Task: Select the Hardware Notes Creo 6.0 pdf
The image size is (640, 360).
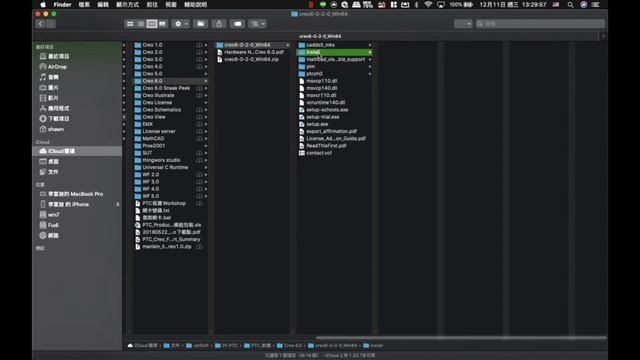Action: pyautogui.click(x=253, y=52)
